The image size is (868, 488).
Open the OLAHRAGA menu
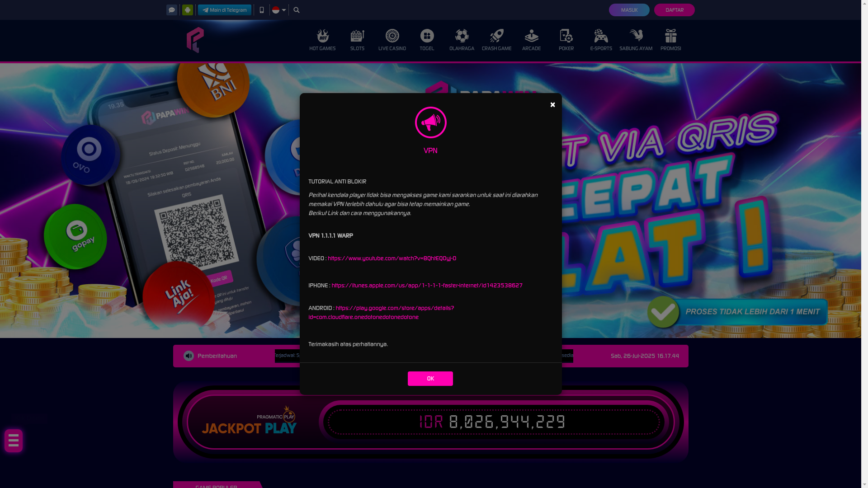tap(462, 40)
